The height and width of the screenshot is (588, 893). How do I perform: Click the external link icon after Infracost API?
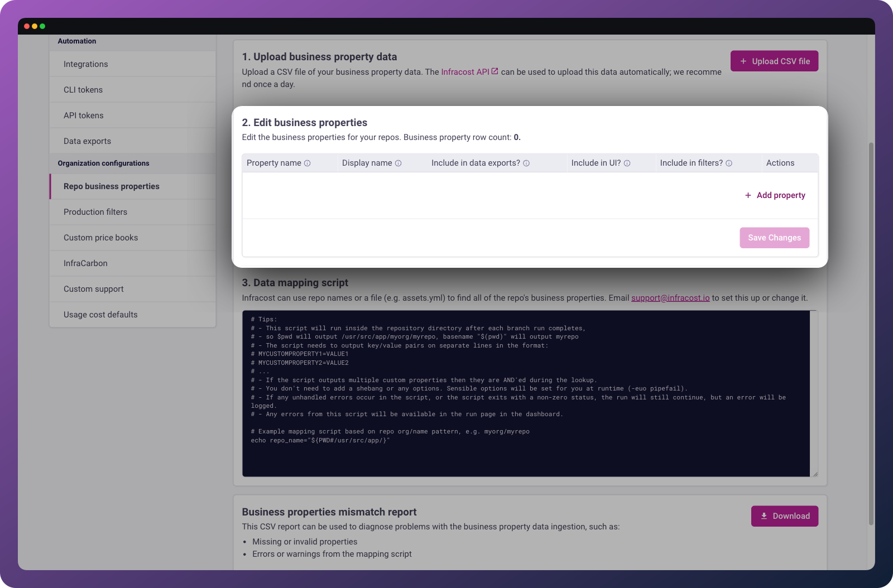(x=494, y=71)
